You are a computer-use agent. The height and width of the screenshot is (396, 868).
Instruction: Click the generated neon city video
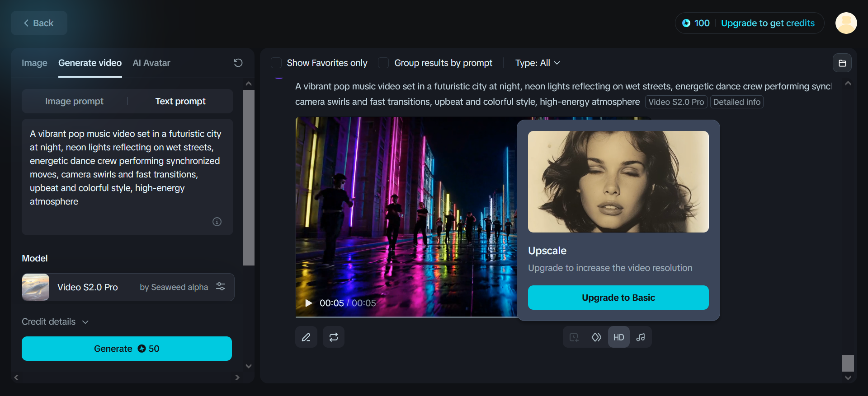click(406, 217)
